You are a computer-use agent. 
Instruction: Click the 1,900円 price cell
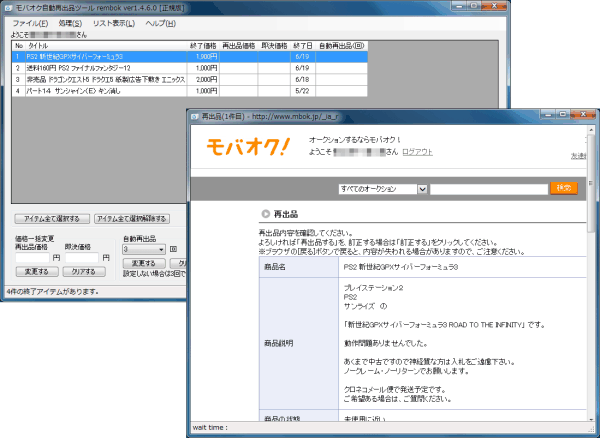203,57
